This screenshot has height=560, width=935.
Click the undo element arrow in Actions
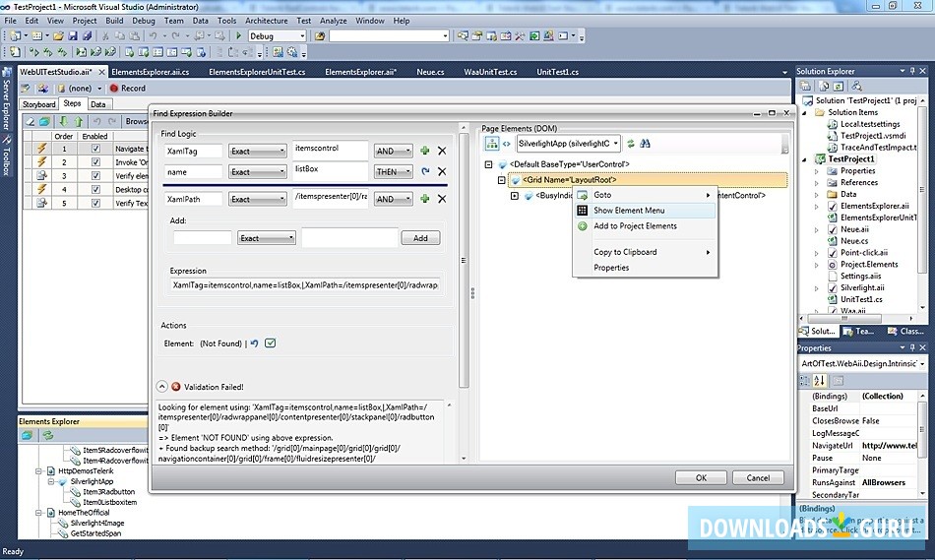click(255, 343)
